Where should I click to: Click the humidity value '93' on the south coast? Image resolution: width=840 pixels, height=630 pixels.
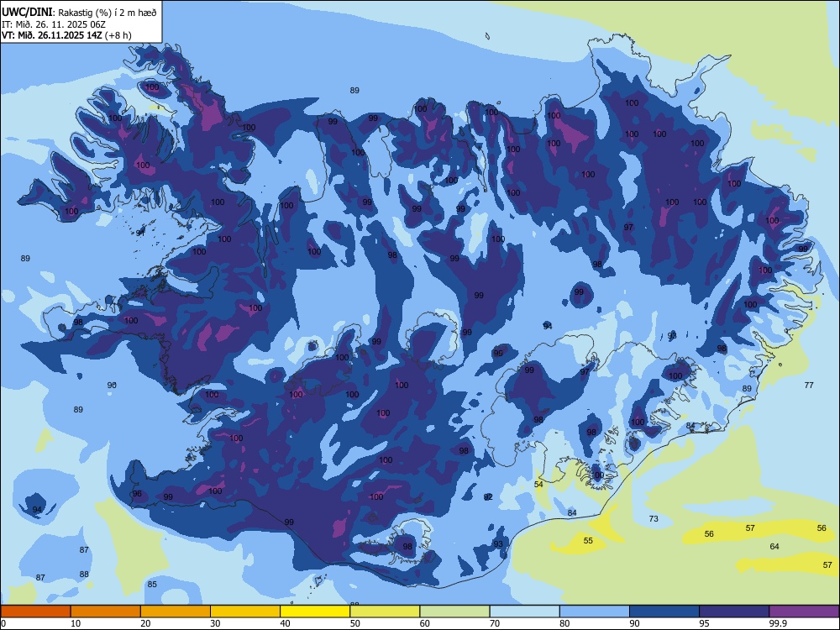[x=498, y=543]
